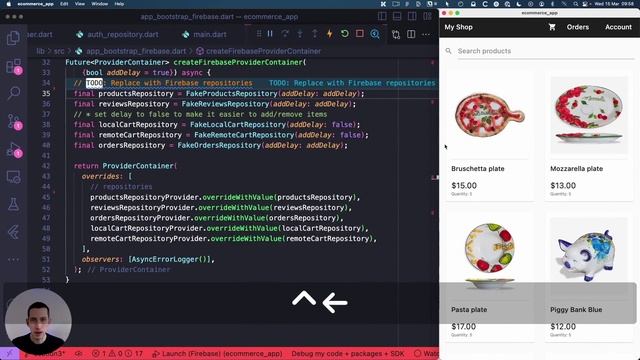Screen dimensions: 640x360
Task: Restart the debug session
Action: click(x=344, y=34)
